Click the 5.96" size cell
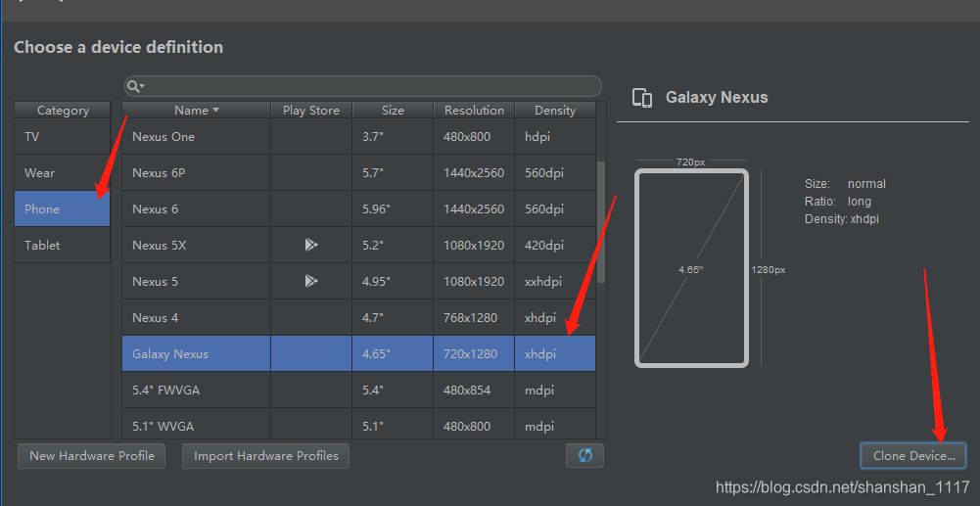Image resolution: width=980 pixels, height=506 pixels. 393,208
